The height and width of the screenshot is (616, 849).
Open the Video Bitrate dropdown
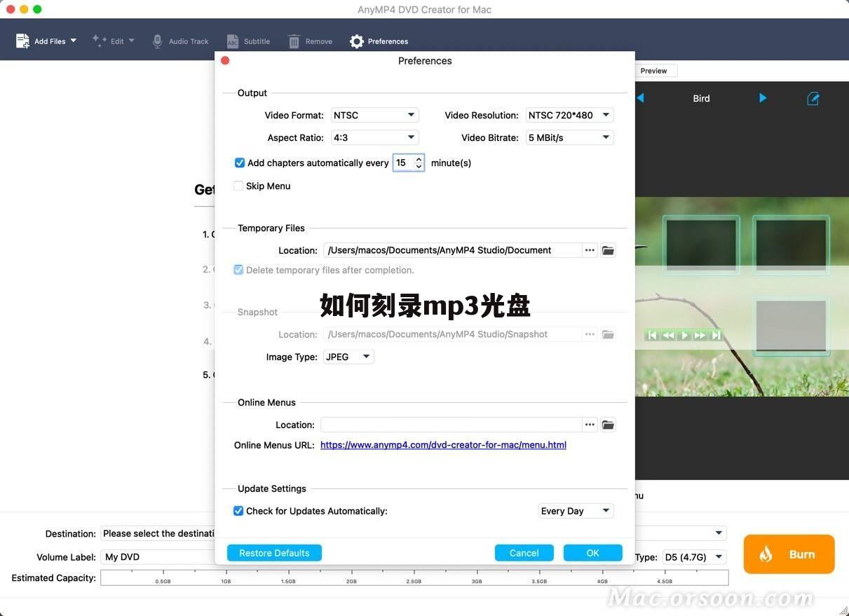click(570, 137)
